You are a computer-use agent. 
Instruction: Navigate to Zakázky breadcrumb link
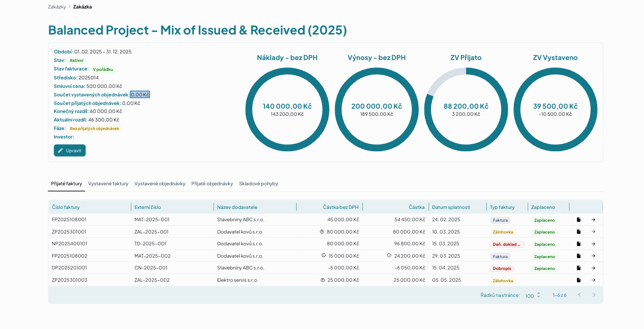[57, 7]
